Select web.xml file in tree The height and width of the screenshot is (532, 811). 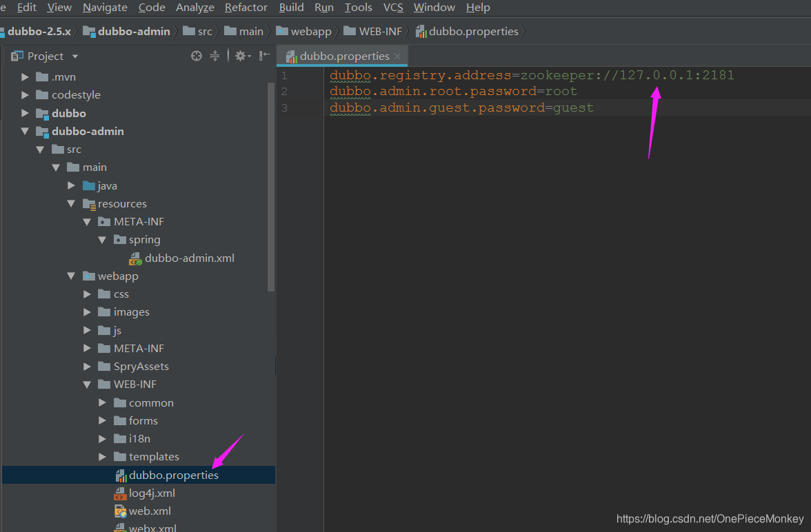(x=143, y=511)
